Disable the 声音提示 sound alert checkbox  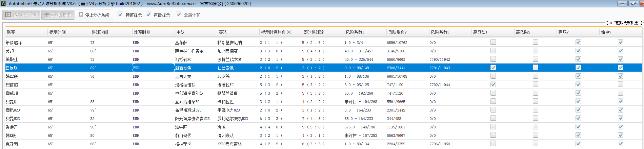click(x=148, y=15)
